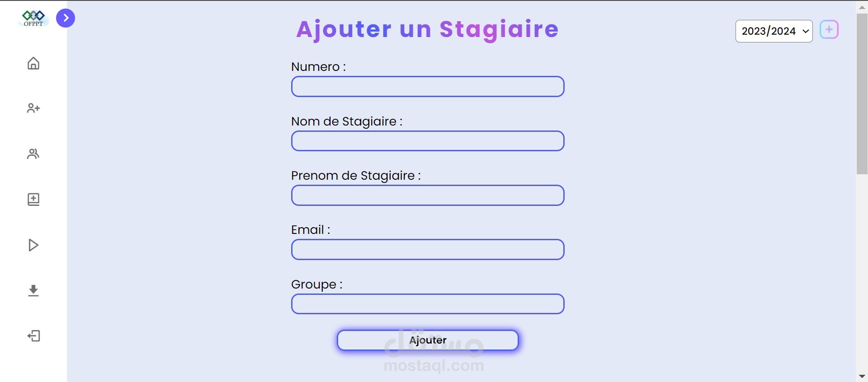Click the download icon in sidebar
The image size is (868, 382).
tap(33, 290)
